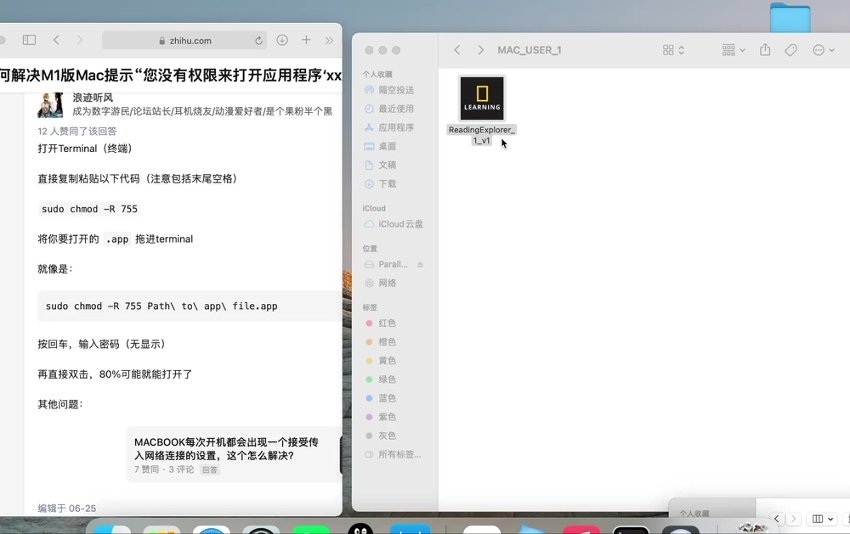Select the 灰色 tag in sidebar
The height and width of the screenshot is (534, 850).
[387, 435]
